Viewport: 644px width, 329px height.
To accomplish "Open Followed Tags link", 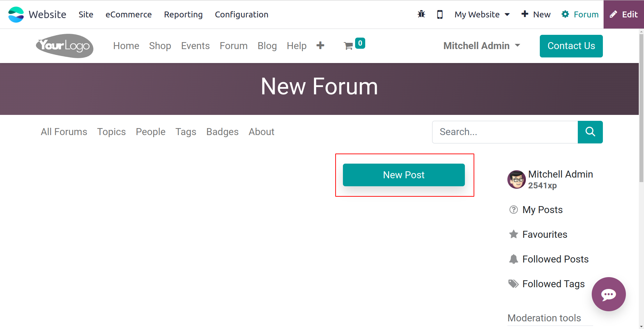I will 553,284.
